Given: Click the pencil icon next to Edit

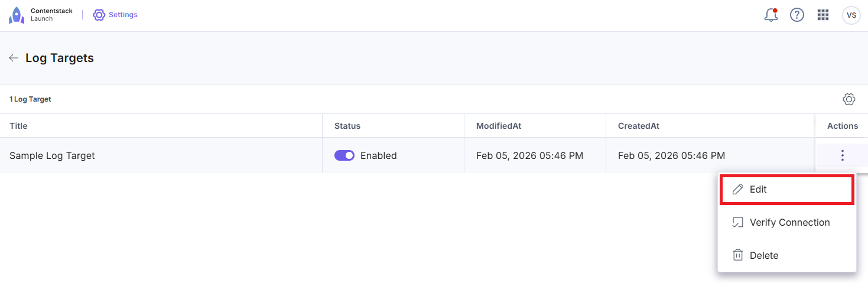Looking at the screenshot, I should point(737,190).
